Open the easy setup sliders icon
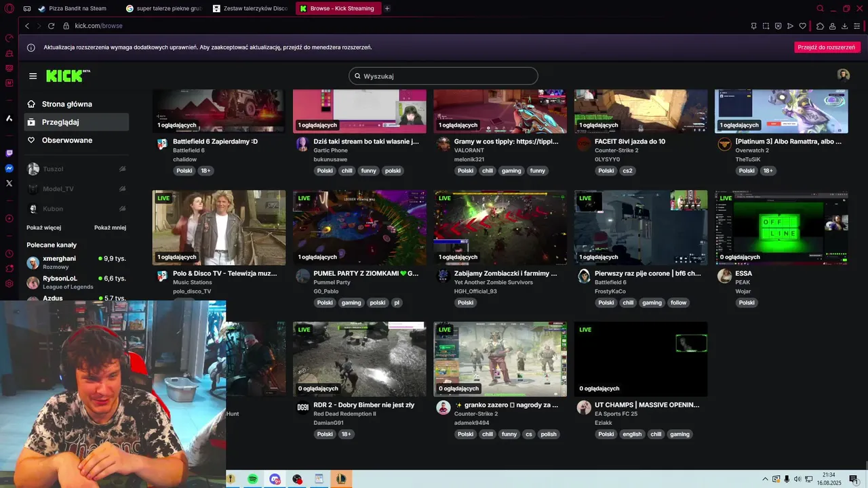 tap(856, 26)
